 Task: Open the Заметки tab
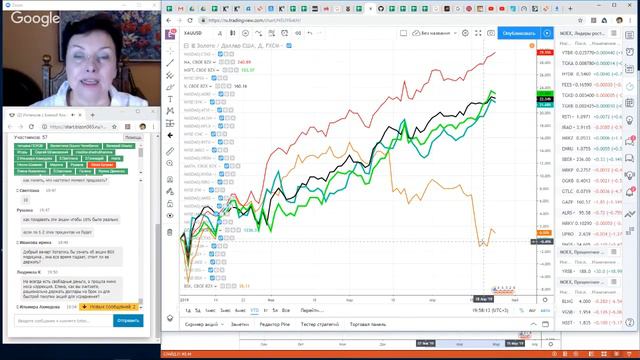(240, 324)
